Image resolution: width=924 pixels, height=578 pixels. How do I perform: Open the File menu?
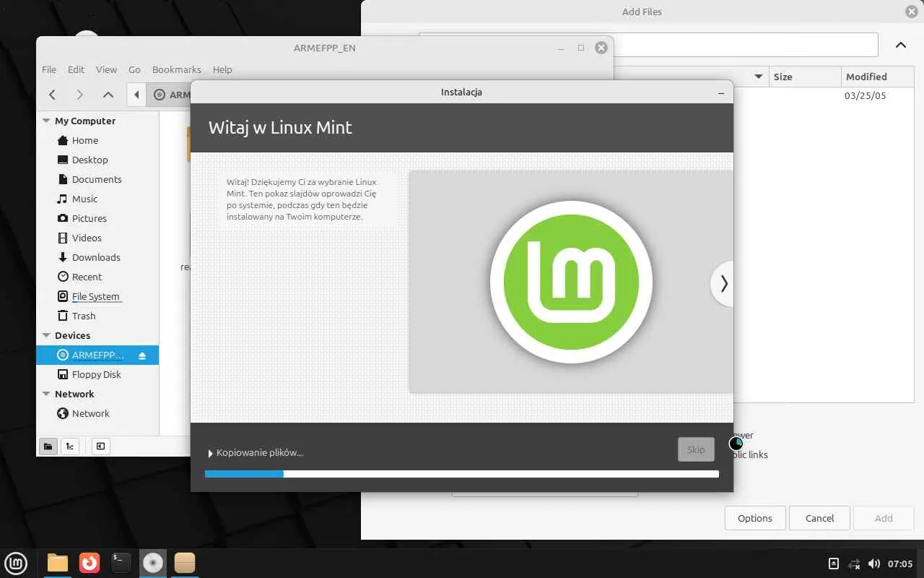coord(49,69)
